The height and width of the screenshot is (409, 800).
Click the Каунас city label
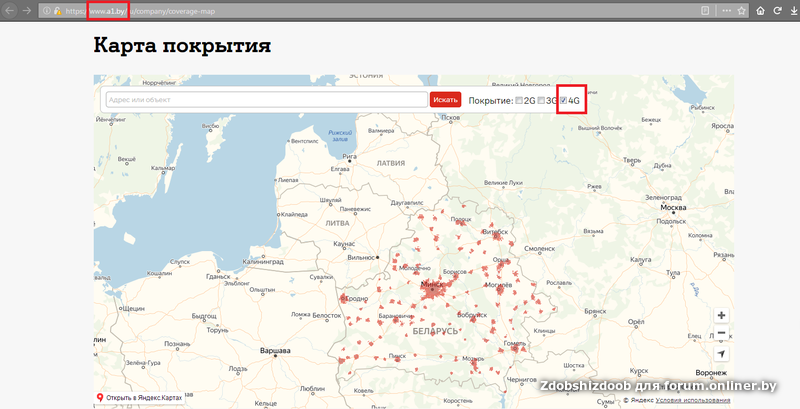[x=344, y=244]
